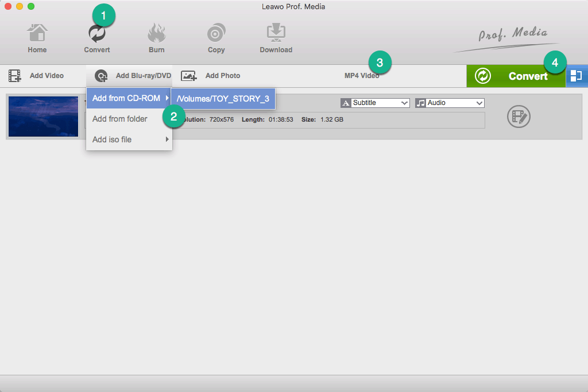Image resolution: width=588 pixels, height=392 pixels.
Task: Switch to the Convert module
Action: click(96, 38)
